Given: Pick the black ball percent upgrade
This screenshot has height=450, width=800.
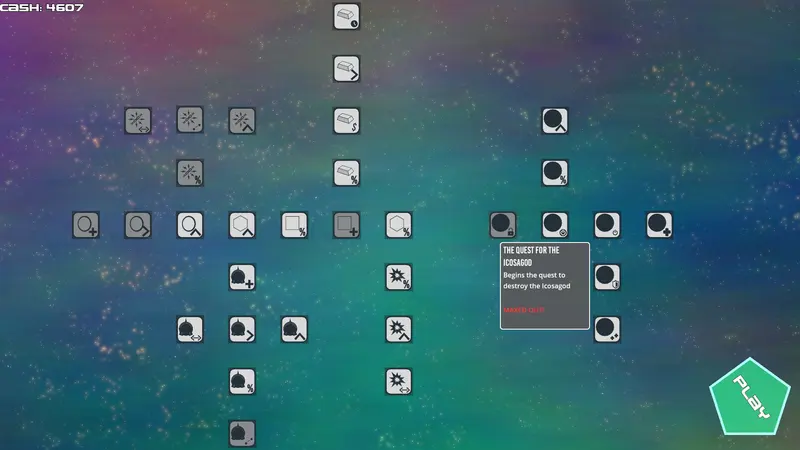Looking at the screenshot, I should tap(555, 173).
